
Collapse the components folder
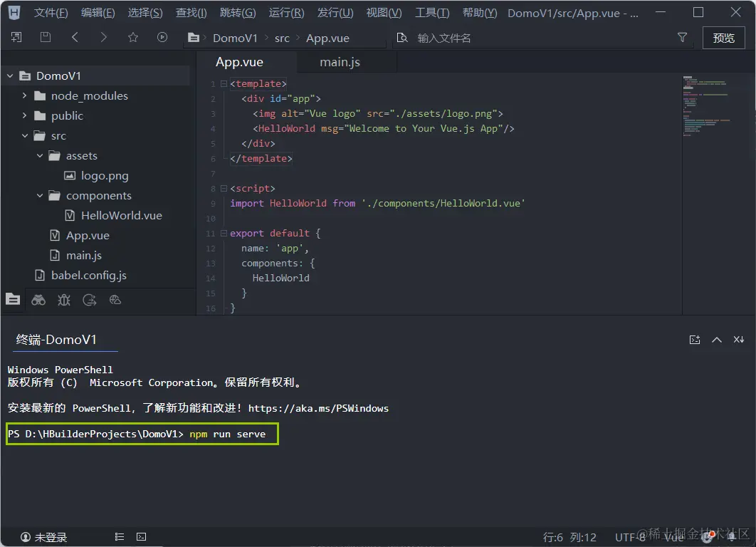(40, 195)
